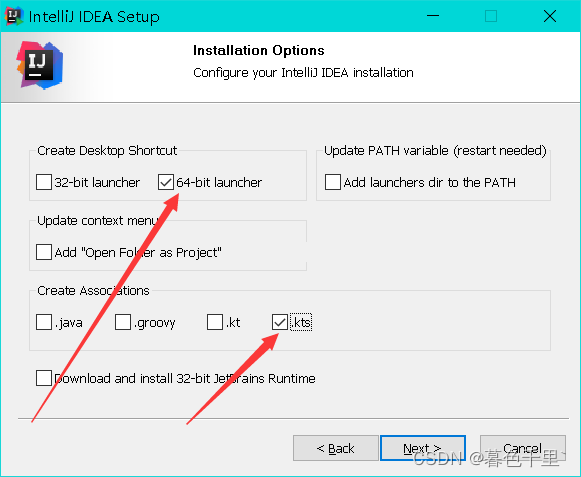Image resolution: width=581 pixels, height=477 pixels.
Task: Click the IntelliJ IDEA title bar icon
Action: coord(14,16)
